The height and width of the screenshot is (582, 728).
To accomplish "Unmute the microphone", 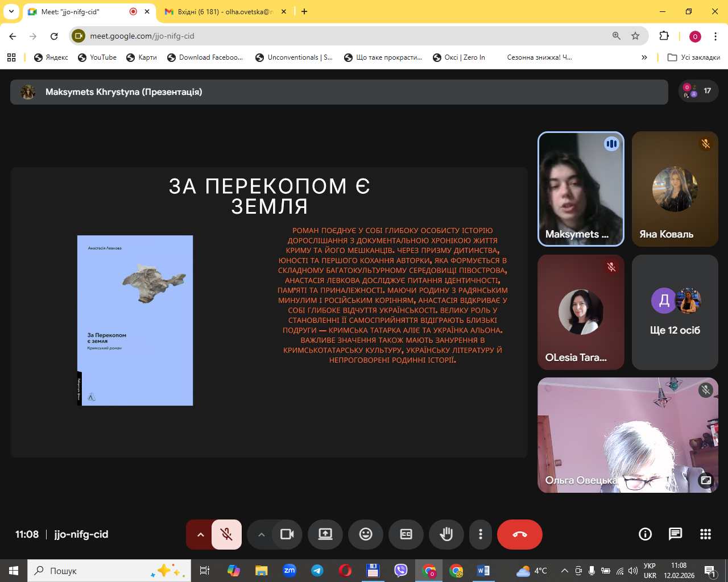I will point(226,534).
